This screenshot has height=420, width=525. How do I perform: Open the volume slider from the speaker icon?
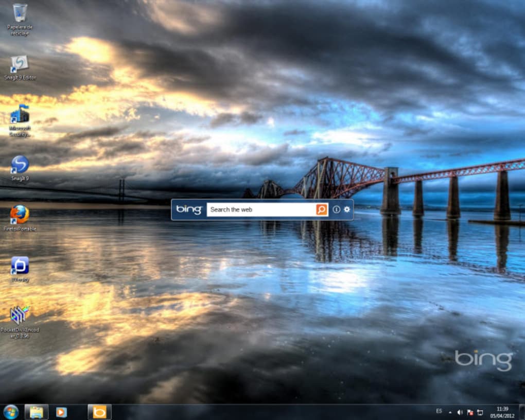pyautogui.click(x=460, y=412)
